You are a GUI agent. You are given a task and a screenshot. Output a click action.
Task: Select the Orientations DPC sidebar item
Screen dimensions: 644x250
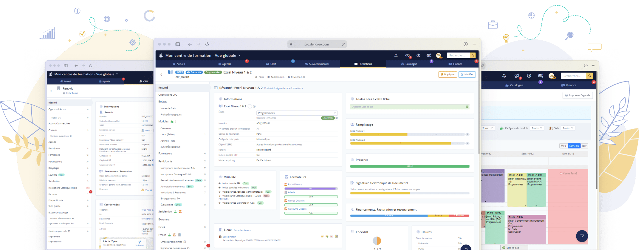point(168,95)
